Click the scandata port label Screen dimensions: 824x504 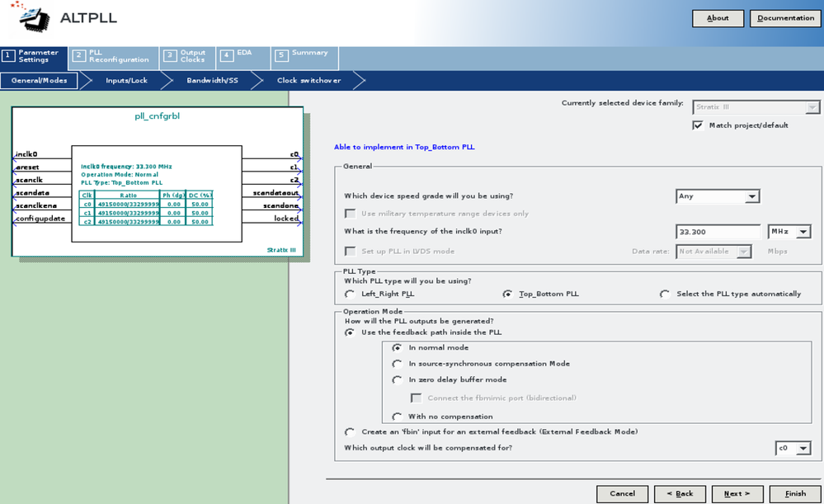coord(32,193)
